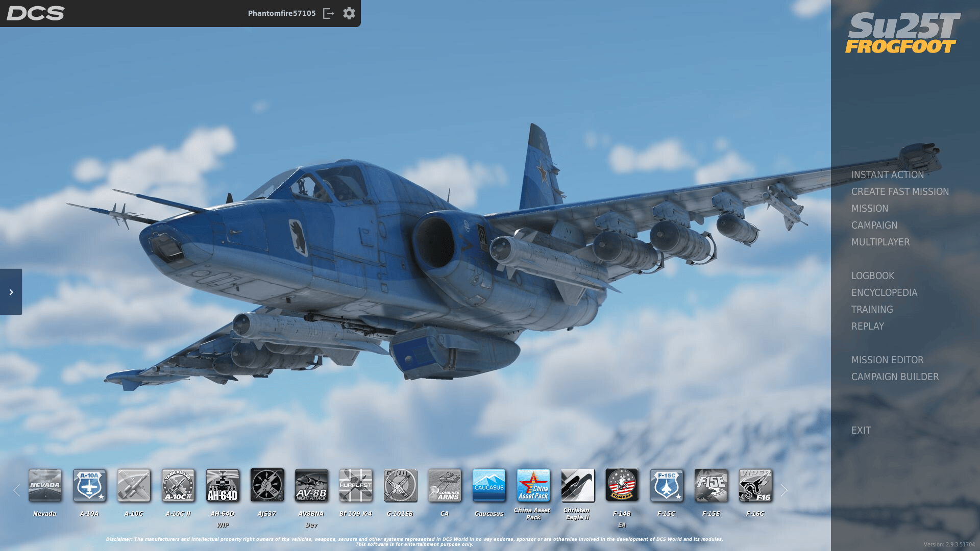Open the INSTANT ACTION menu
This screenshot has height=551, width=980.
coord(887,174)
